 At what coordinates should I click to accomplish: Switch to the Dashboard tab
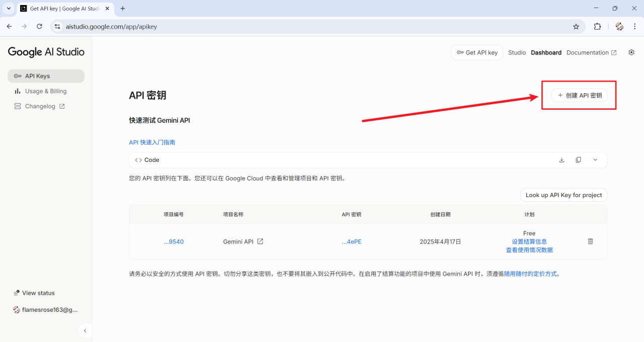(x=546, y=52)
